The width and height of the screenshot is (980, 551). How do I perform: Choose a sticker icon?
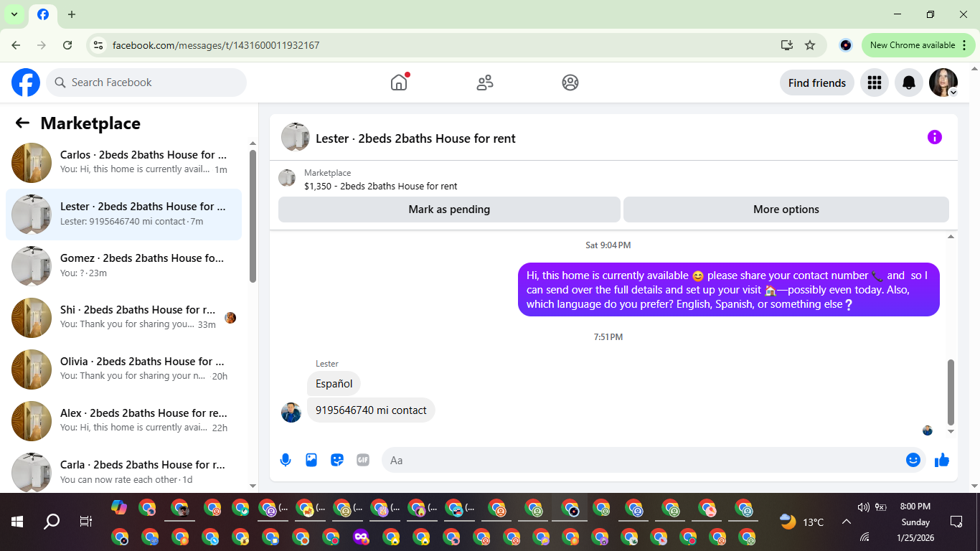[337, 460]
